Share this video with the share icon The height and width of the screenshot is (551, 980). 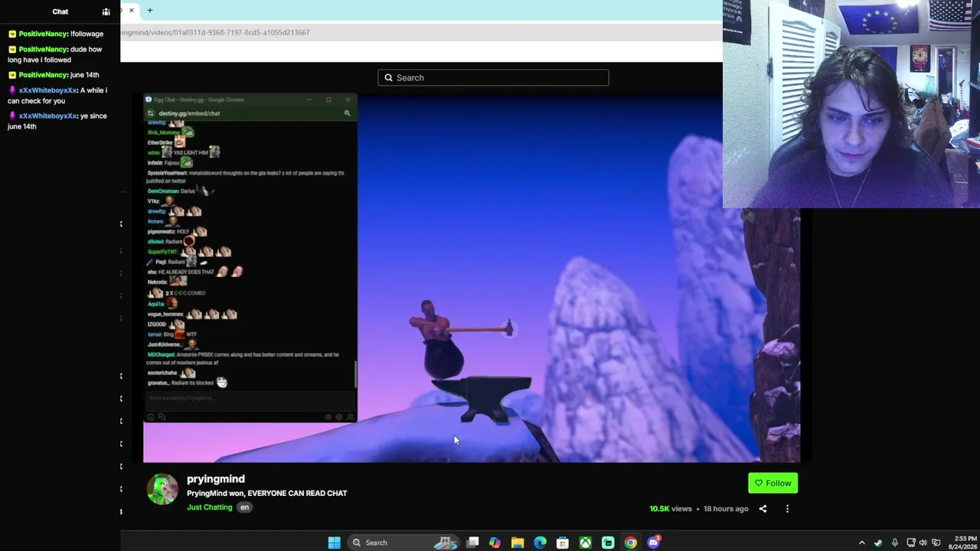coord(763,509)
